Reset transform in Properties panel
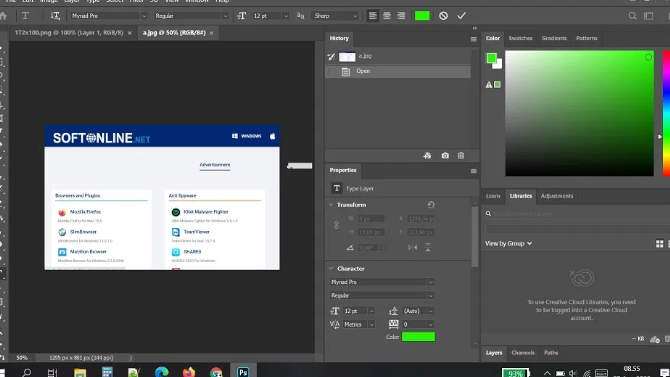 click(x=431, y=205)
